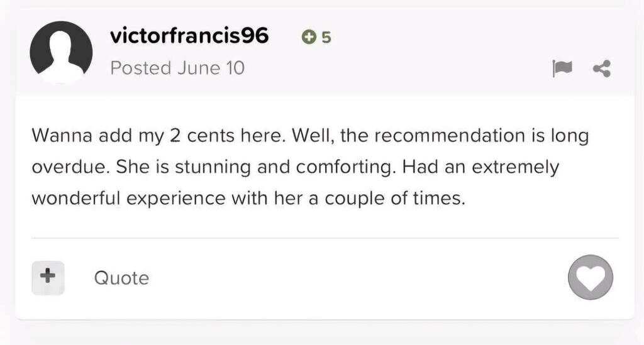644x345 pixels.
Task: Toggle the multiquote plus button
Action: click(48, 277)
